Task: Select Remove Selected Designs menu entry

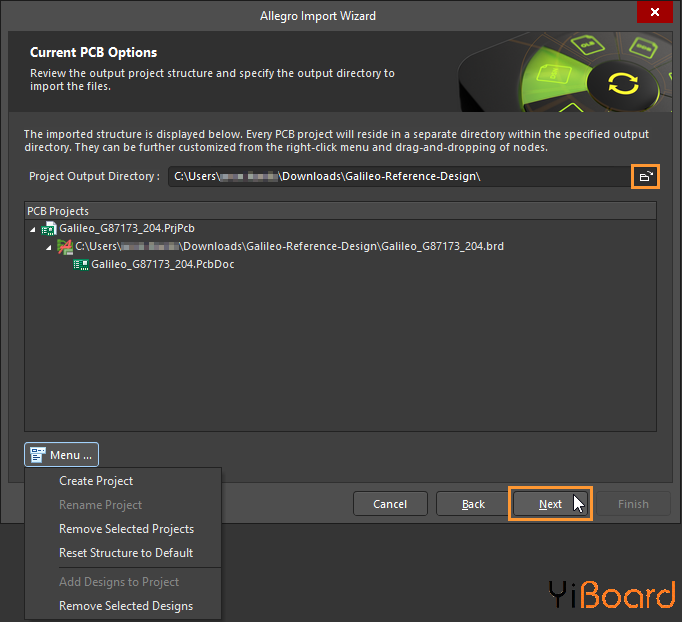Action: pyautogui.click(x=123, y=606)
